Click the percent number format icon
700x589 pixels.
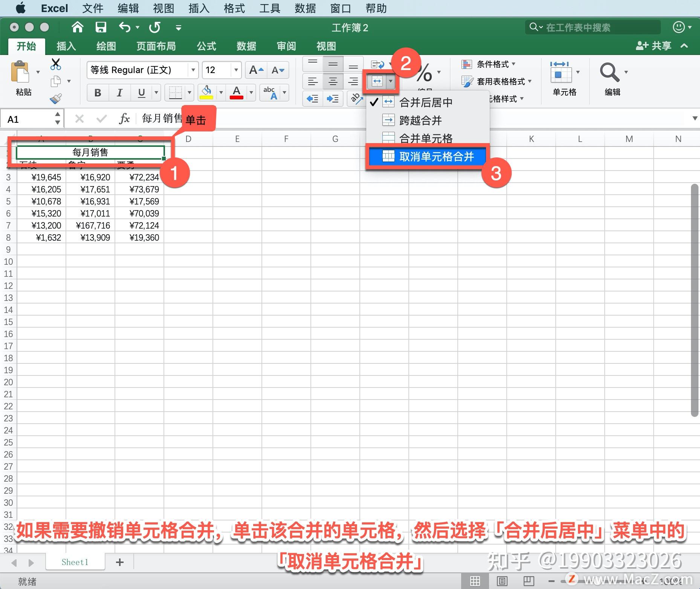pyautogui.click(x=425, y=73)
